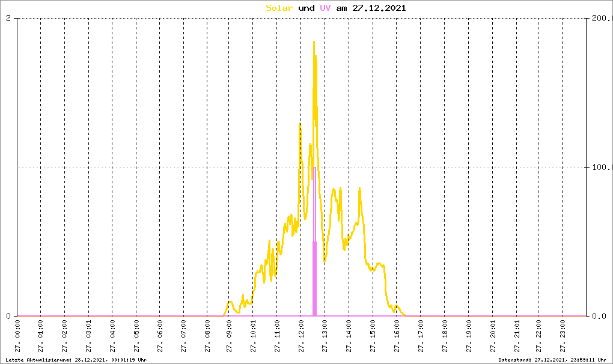Image resolution: width=613 pixels, height=364 pixels.
Task: Click the '27. 11:00' time axis label
Action: tap(277, 336)
